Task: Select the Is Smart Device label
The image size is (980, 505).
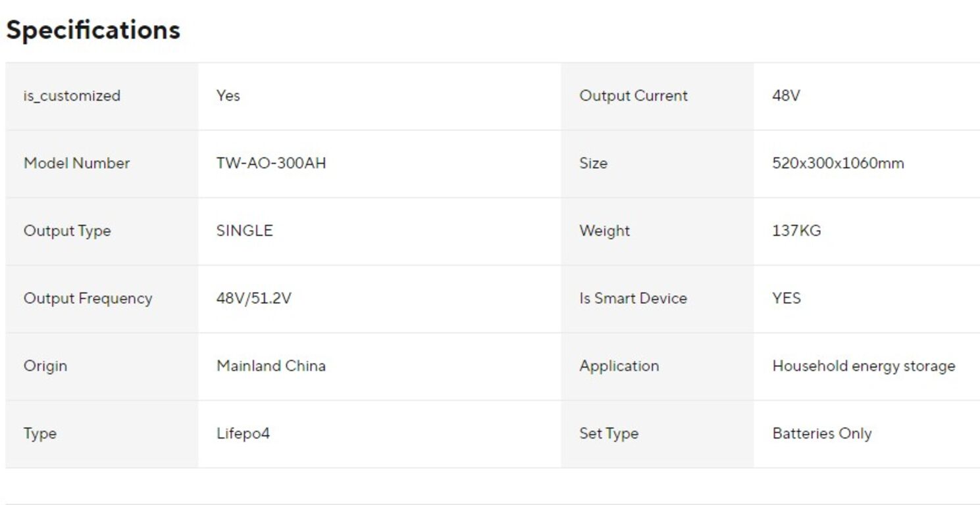Action: 633,299
